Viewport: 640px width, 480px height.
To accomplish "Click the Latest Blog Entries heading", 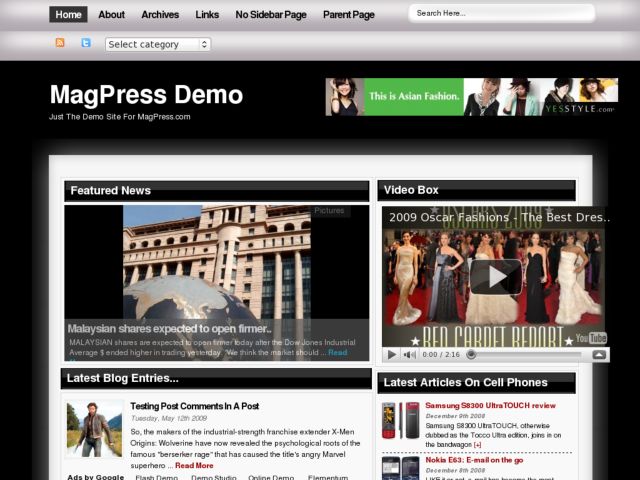I will pos(122,378).
